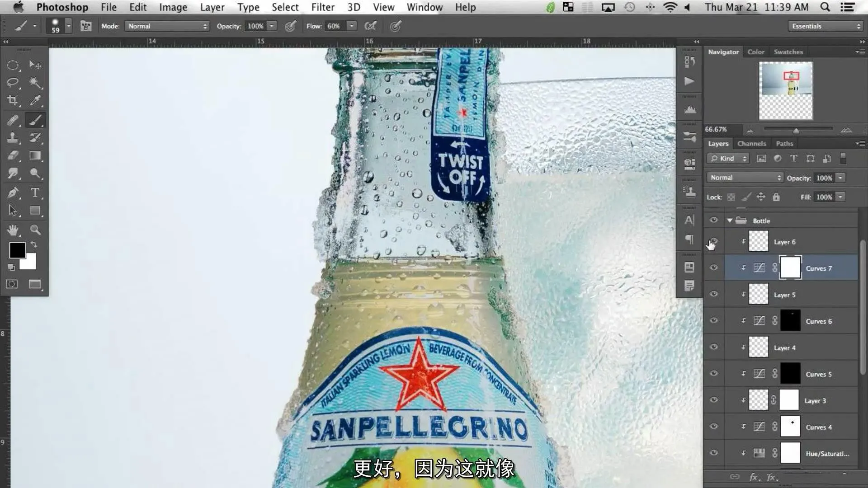Screen dimensions: 868x488
Task: Toggle visibility of Curves 7 layer
Action: coord(713,267)
